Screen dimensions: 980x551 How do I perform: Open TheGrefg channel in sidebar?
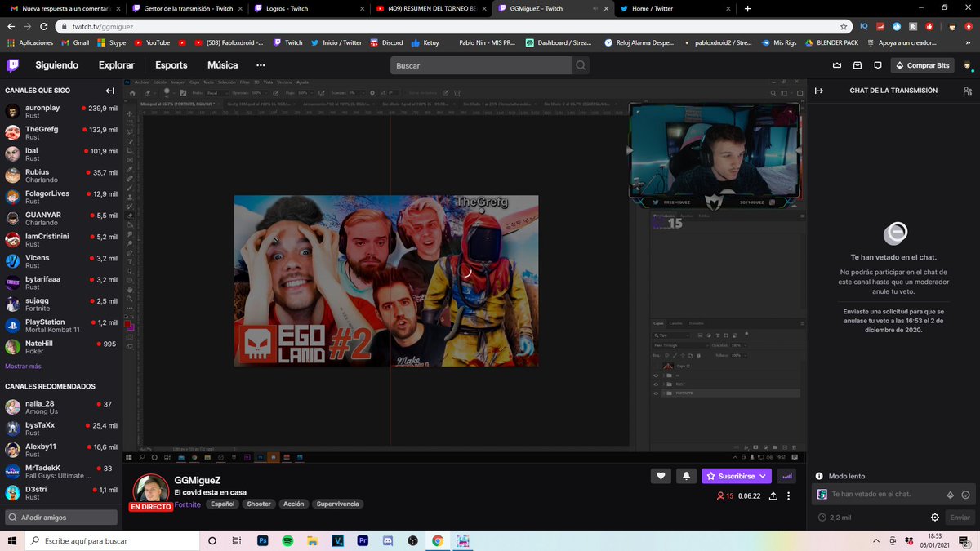tap(61, 133)
